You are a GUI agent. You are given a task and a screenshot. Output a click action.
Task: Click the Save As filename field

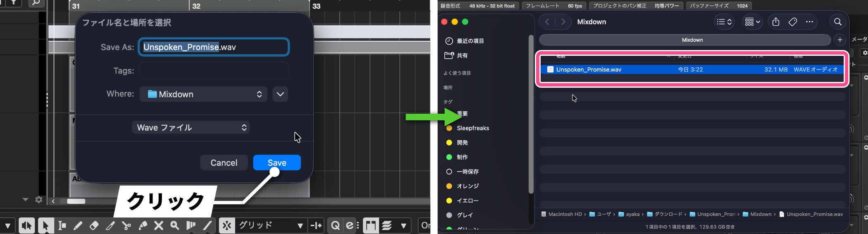[x=214, y=47]
